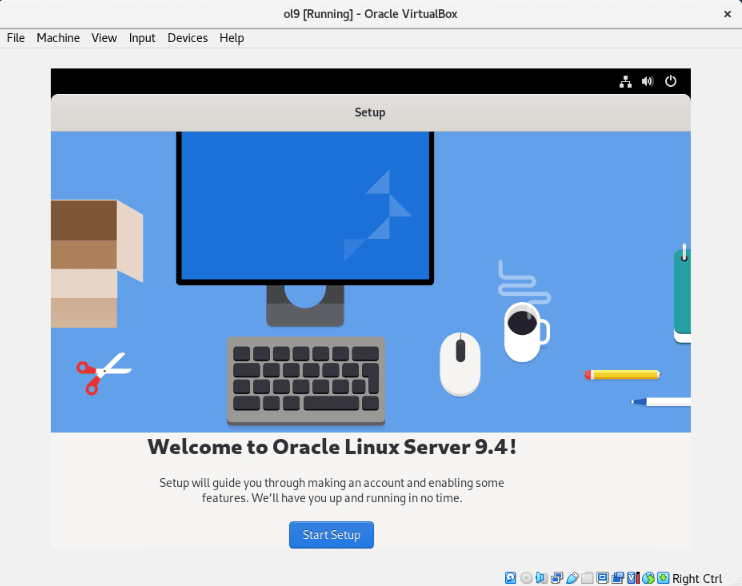Click the display settings indicator
The image size is (742, 586).
(x=602, y=578)
